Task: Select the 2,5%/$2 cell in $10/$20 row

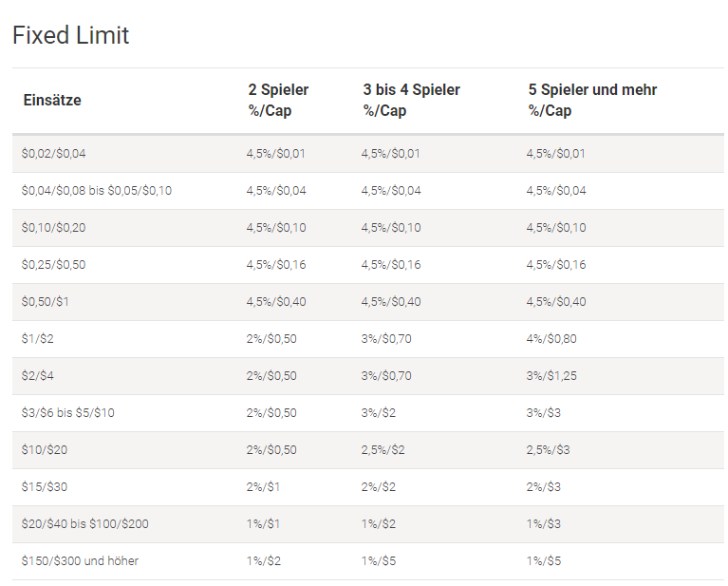Action: (x=383, y=450)
